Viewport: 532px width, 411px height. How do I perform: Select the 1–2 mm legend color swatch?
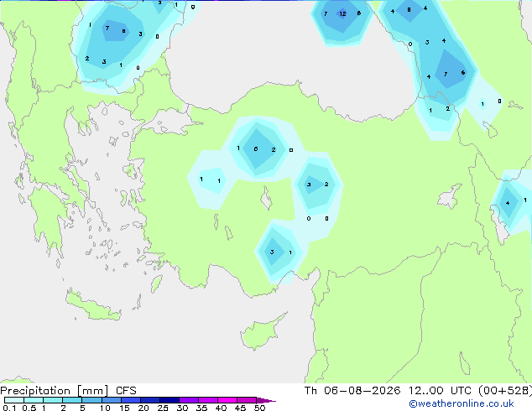coord(53,400)
